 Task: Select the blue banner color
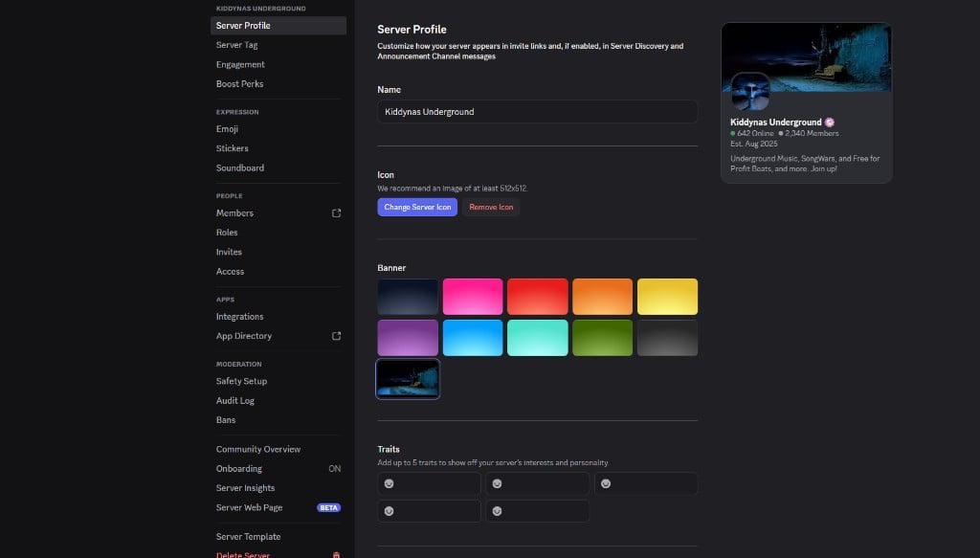[473, 338]
